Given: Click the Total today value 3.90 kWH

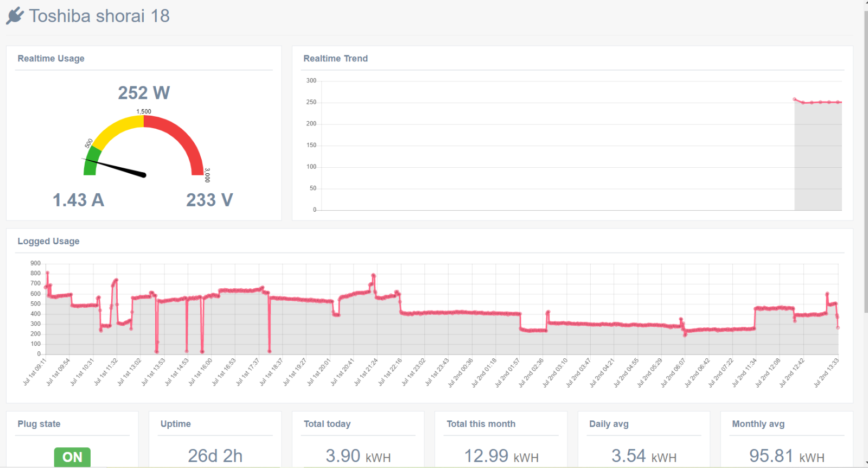Looking at the screenshot, I should 358,456.
